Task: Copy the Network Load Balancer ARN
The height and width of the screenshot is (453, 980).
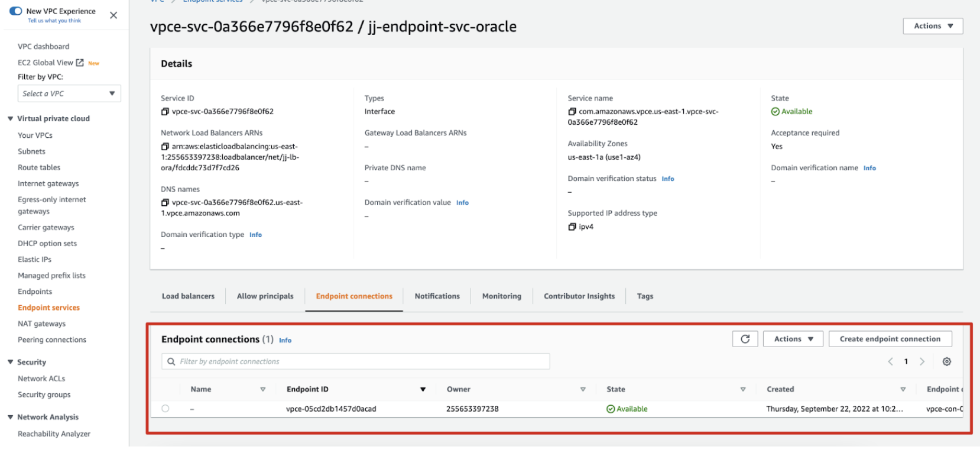Action: tap(165, 147)
